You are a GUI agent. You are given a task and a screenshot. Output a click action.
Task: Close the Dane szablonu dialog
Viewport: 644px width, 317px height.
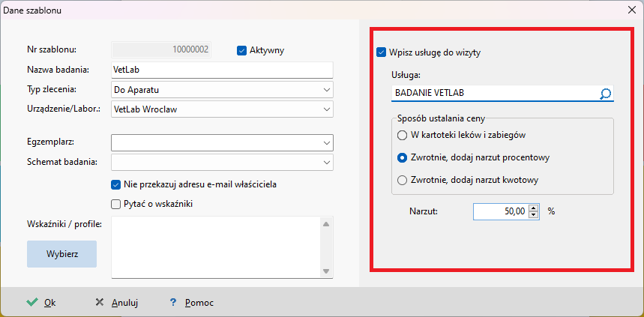632,10
